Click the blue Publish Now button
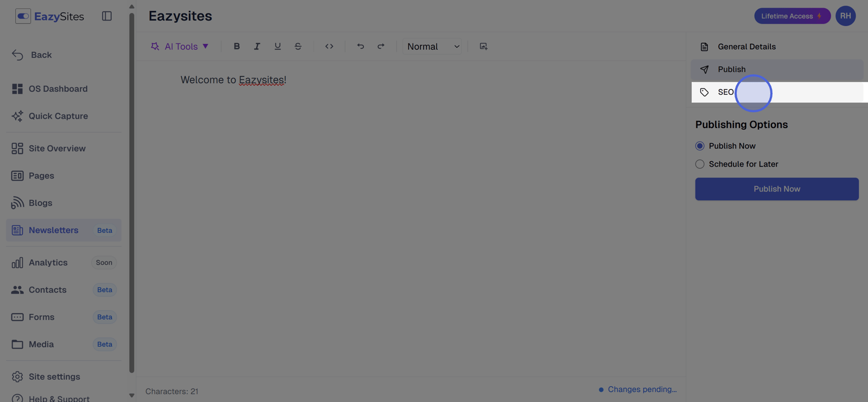The width and height of the screenshot is (868, 402). pyautogui.click(x=777, y=189)
